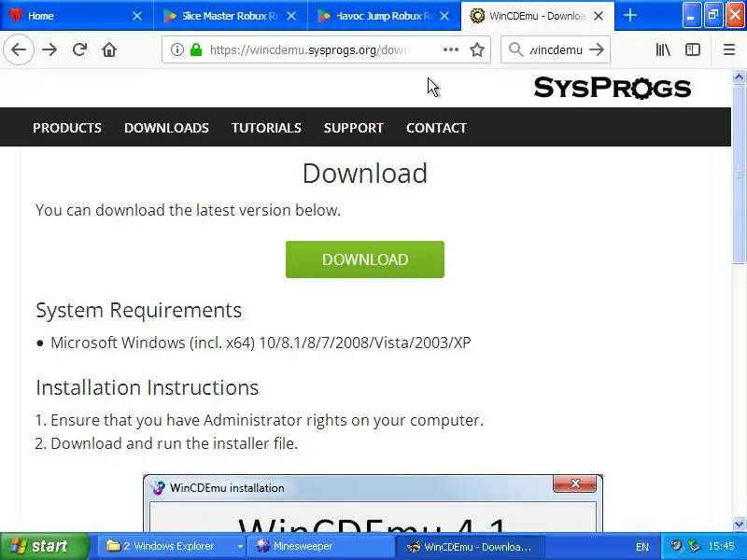The width and height of the screenshot is (747, 560).
Task: Click the first system tray icon
Action: [x=675, y=546]
